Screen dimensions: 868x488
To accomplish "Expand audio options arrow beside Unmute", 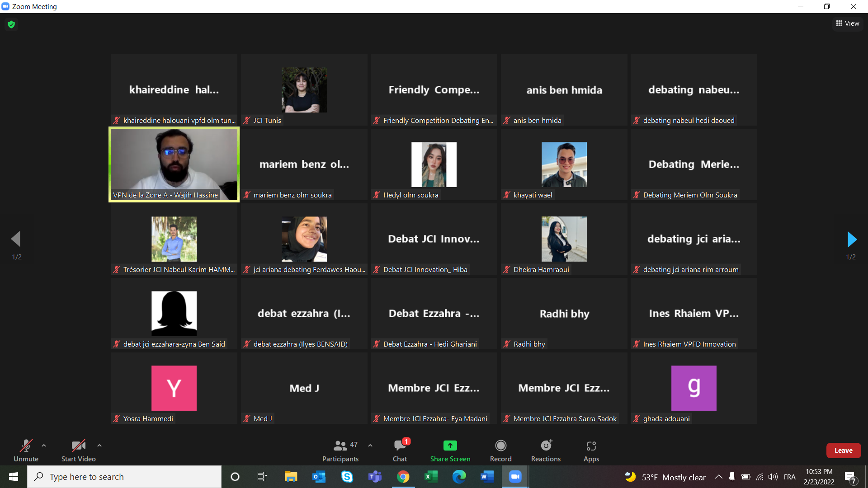I will [x=44, y=446].
